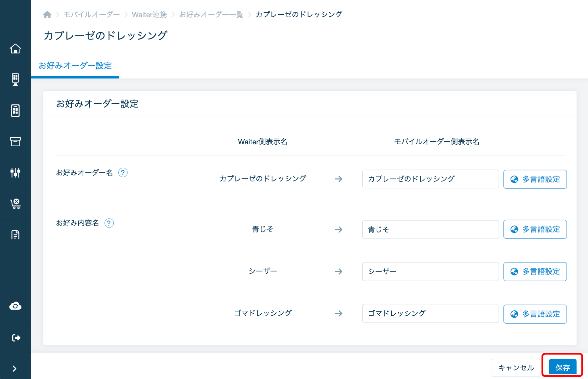
Task: Open the document report sidebar icon
Action: click(15, 235)
